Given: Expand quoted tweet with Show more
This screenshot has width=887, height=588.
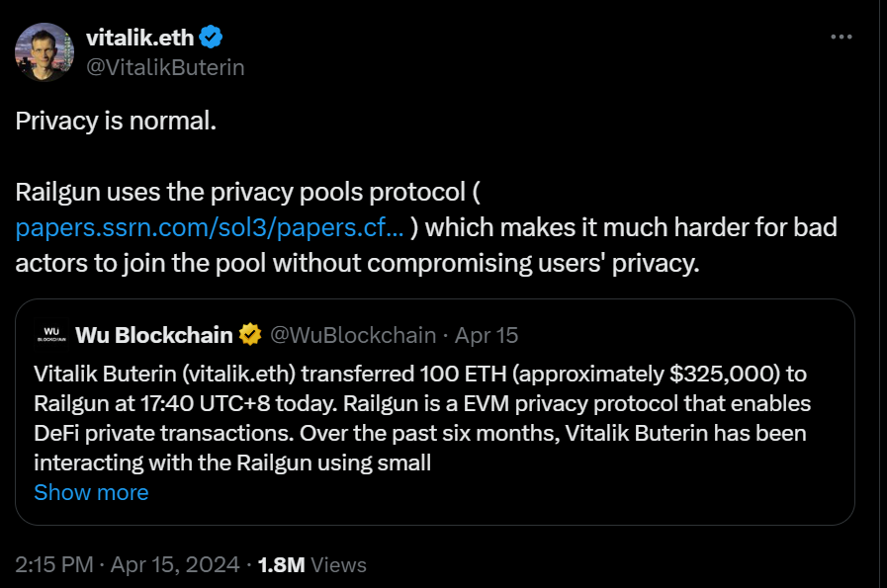Looking at the screenshot, I should (x=91, y=492).
